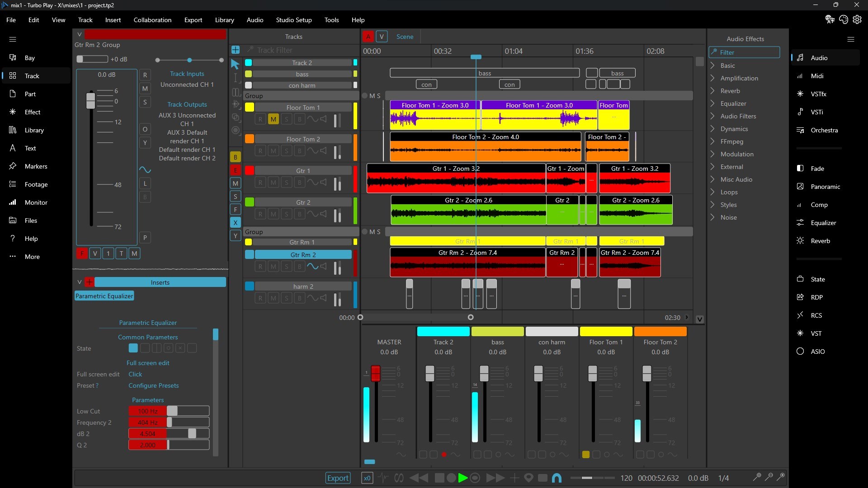Image resolution: width=868 pixels, height=488 pixels.
Task: Click the Comp icon in effects sidebar
Action: click(x=799, y=204)
